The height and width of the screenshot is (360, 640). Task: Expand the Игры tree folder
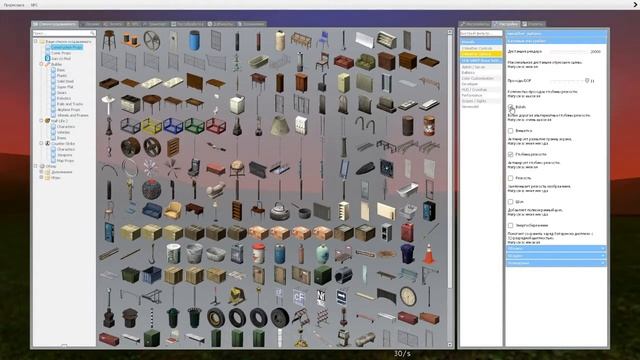pos(41,178)
